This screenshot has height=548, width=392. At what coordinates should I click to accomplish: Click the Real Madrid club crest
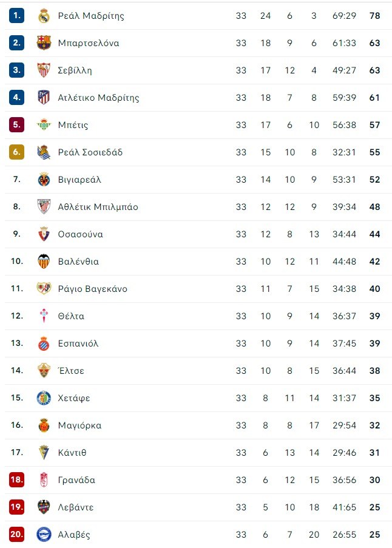pos(44,16)
